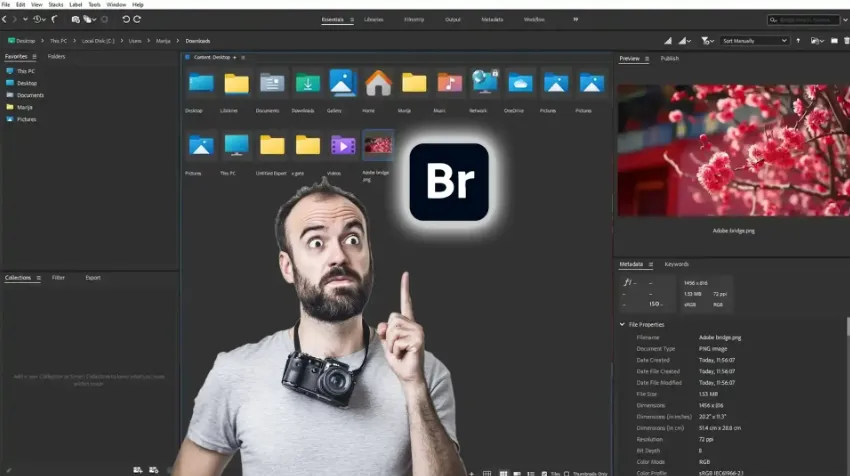Open the recent folders clock icon

click(x=37, y=19)
